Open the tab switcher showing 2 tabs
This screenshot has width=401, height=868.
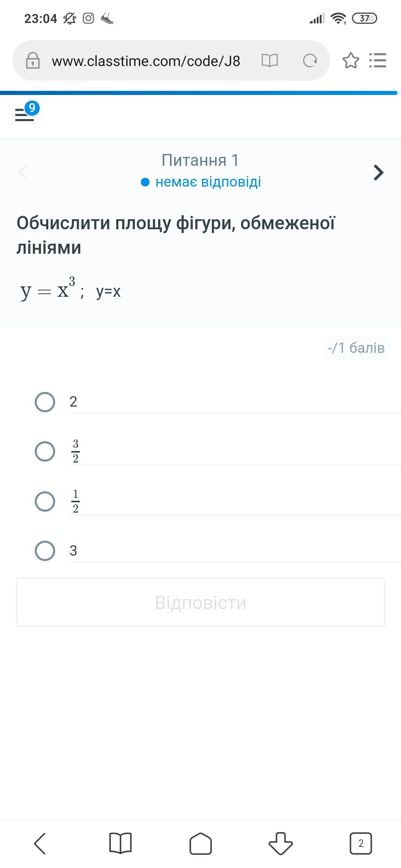(x=361, y=843)
